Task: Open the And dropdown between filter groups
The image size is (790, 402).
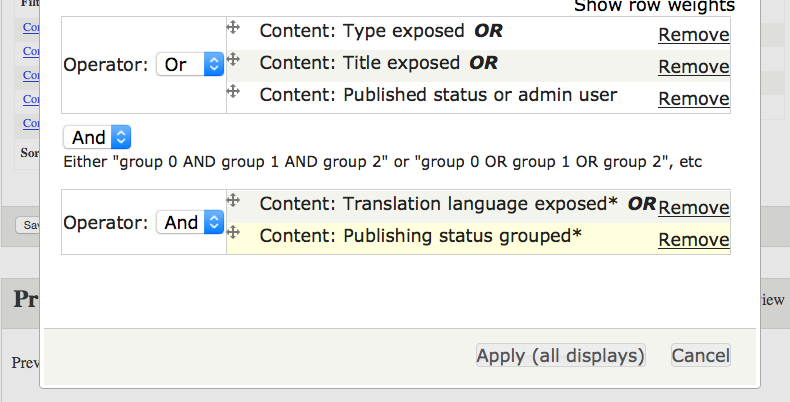Action: coord(97,138)
